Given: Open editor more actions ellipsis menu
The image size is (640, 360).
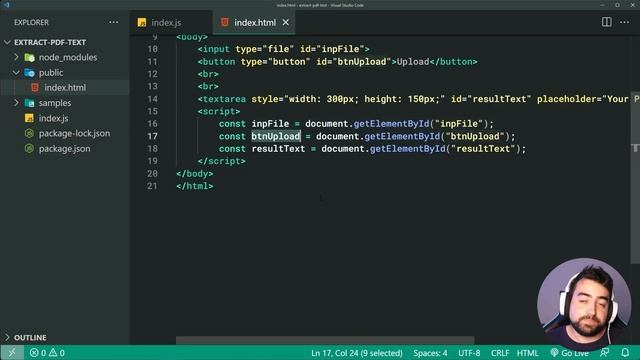Looking at the screenshot, I should (624, 22).
